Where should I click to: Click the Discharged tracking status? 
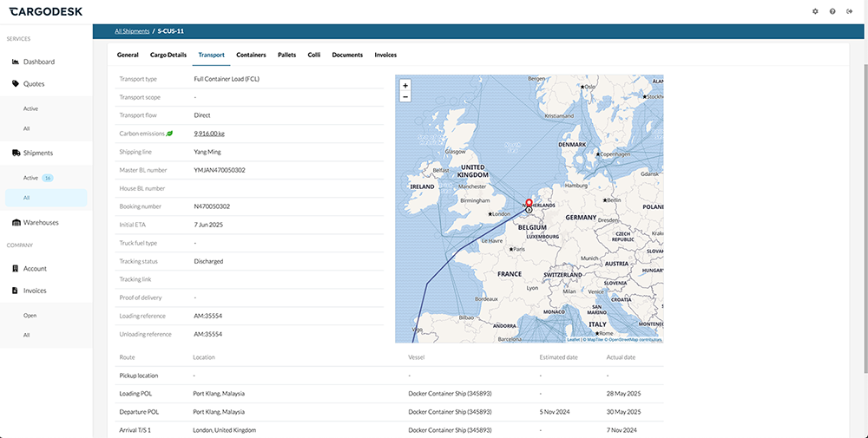tap(208, 261)
